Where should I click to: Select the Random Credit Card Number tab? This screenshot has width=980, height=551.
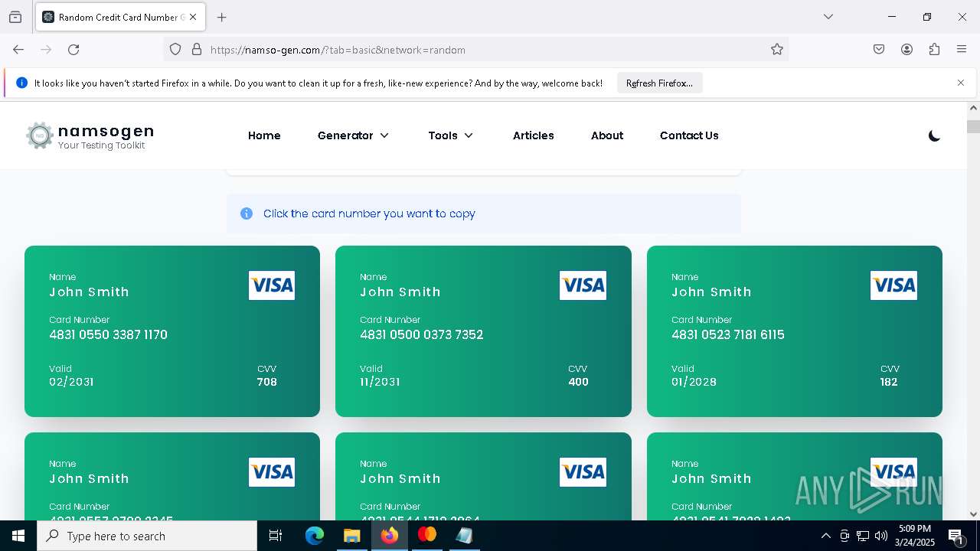(120, 17)
